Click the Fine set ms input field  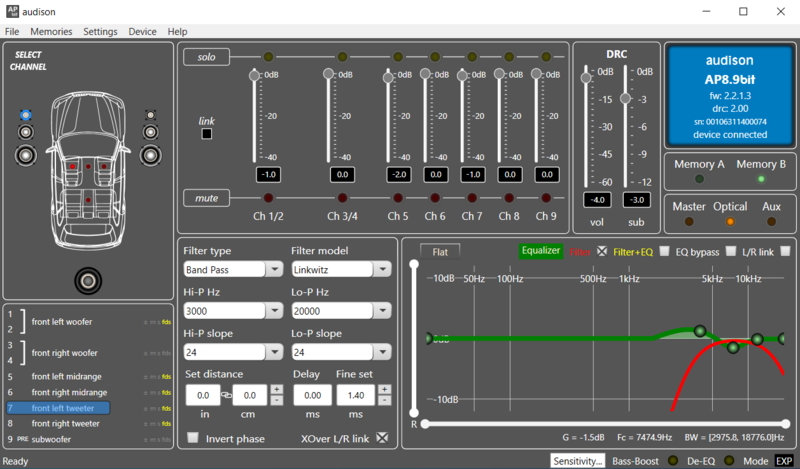tap(356, 396)
